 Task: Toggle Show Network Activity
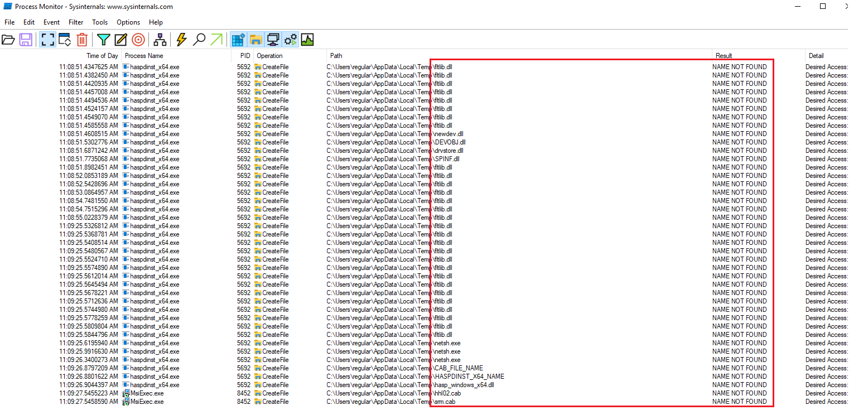coord(273,40)
